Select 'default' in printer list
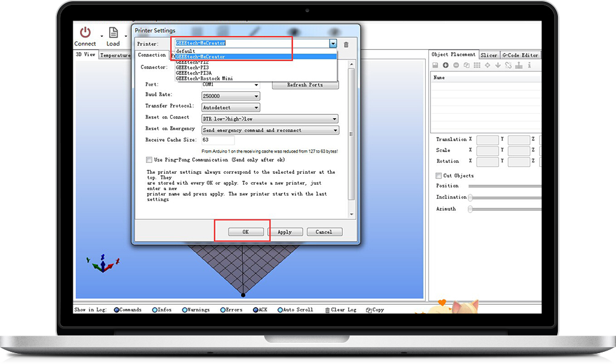The image size is (616, 364). (x=256, y=51)
